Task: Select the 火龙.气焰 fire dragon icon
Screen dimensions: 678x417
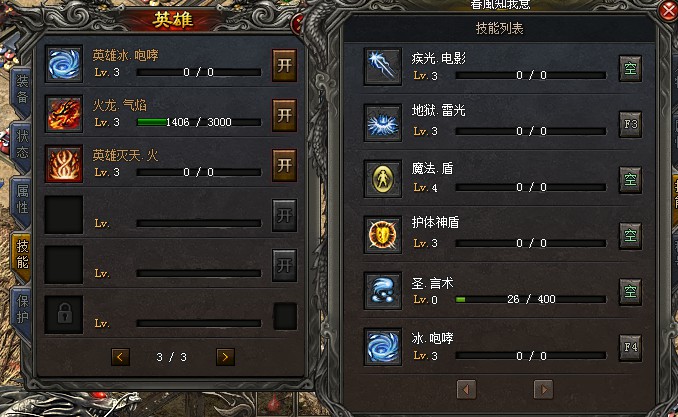Action: (x=64, y=114)
